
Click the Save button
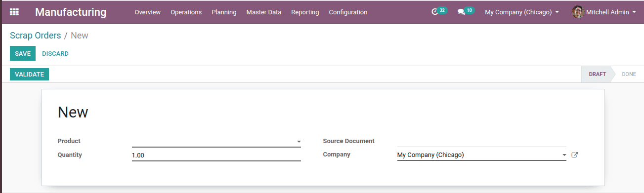pos(23,53)
